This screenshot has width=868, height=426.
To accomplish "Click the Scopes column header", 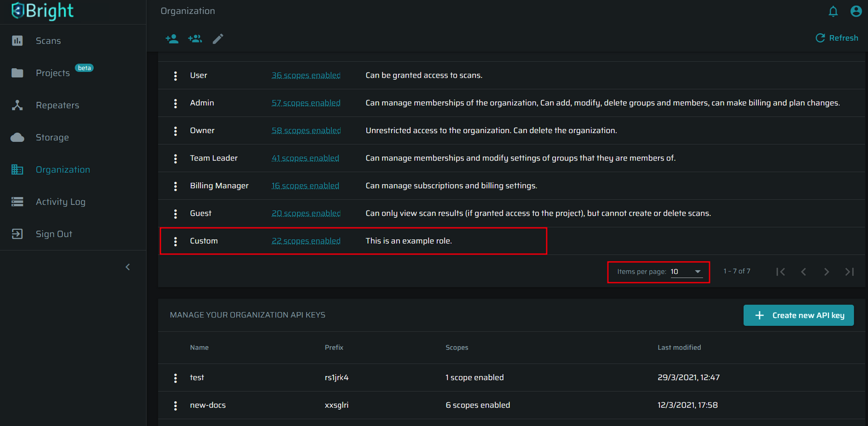I will point(457,347).
